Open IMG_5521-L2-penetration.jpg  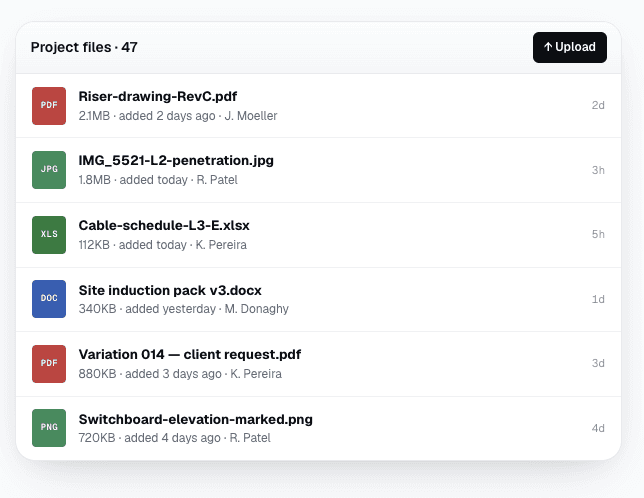pos(176,161)
